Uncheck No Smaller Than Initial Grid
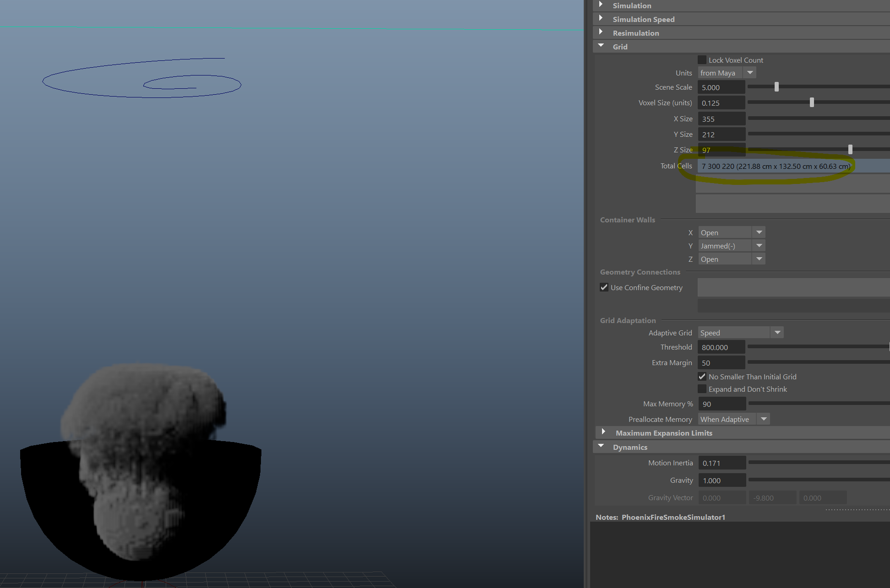This screenshot has width=890, height=588. click(702, 377)
